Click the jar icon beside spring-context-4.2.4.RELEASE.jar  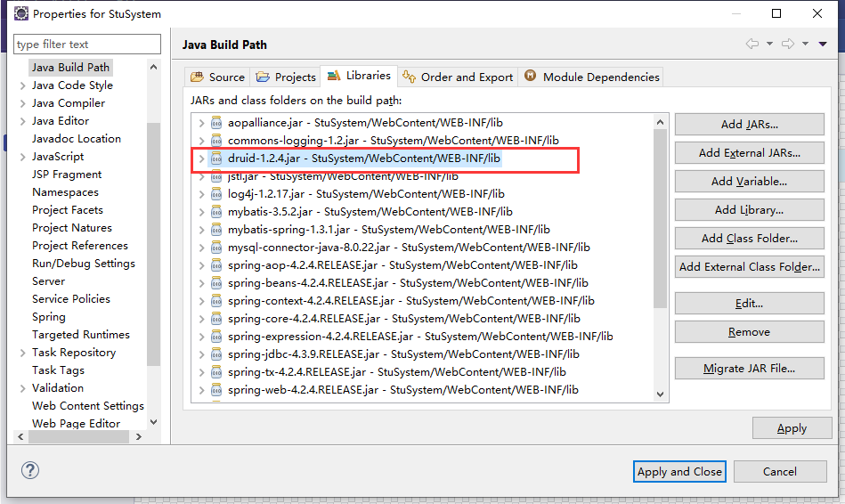[x=216, y=301]
